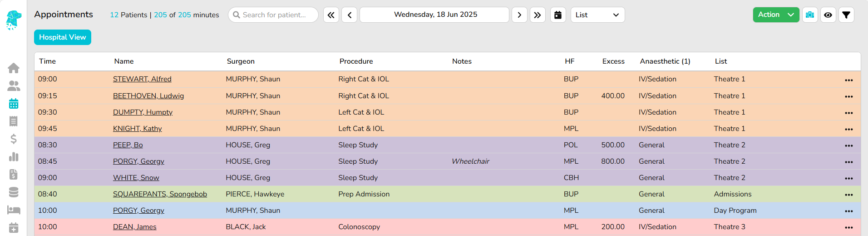This screenshot has height=236, width=868.
Task: Open the dollar billing icon in sidebar
Action: (x=14, y=139)
